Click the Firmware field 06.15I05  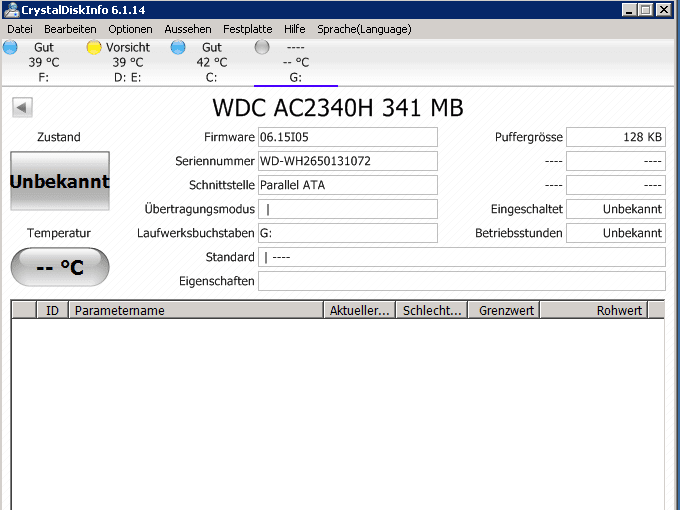348,137
